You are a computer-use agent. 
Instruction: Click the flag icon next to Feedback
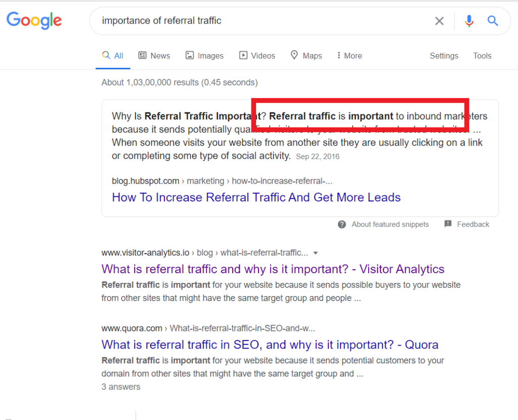(x=448, y=224)
